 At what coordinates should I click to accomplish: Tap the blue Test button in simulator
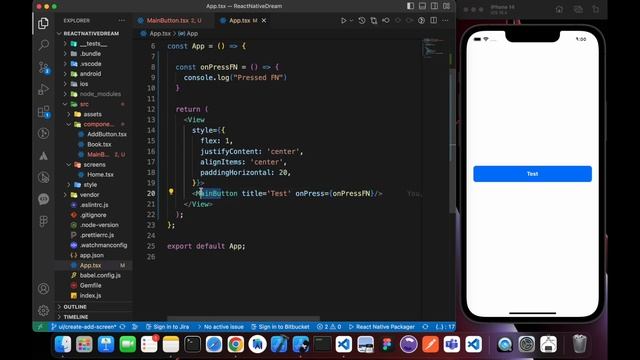click(532, 174)
